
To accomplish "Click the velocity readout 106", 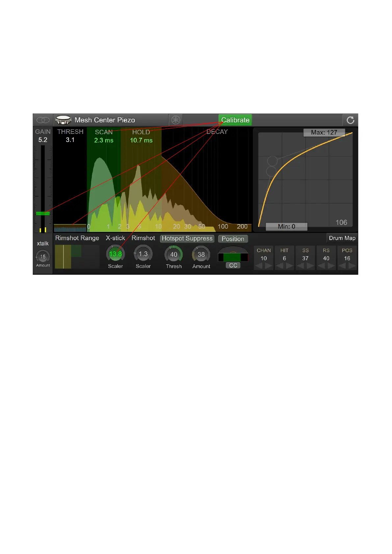I will [x=341, y=222].
